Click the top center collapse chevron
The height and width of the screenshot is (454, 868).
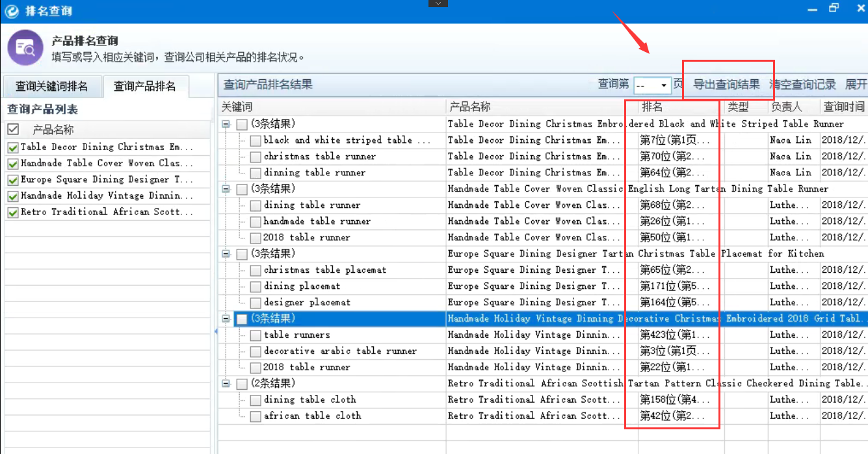[438, 4]
